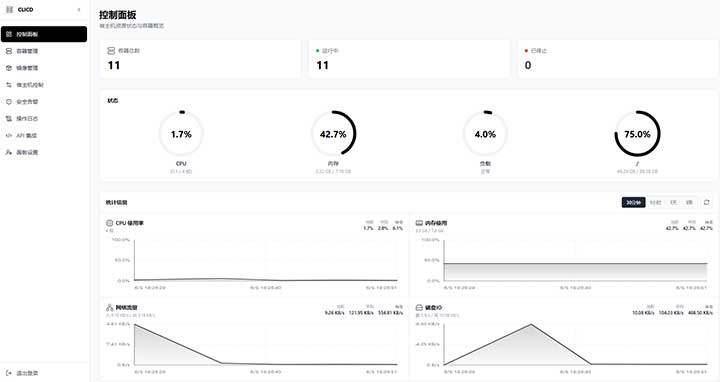Click the disk IO chart peak

531,325
